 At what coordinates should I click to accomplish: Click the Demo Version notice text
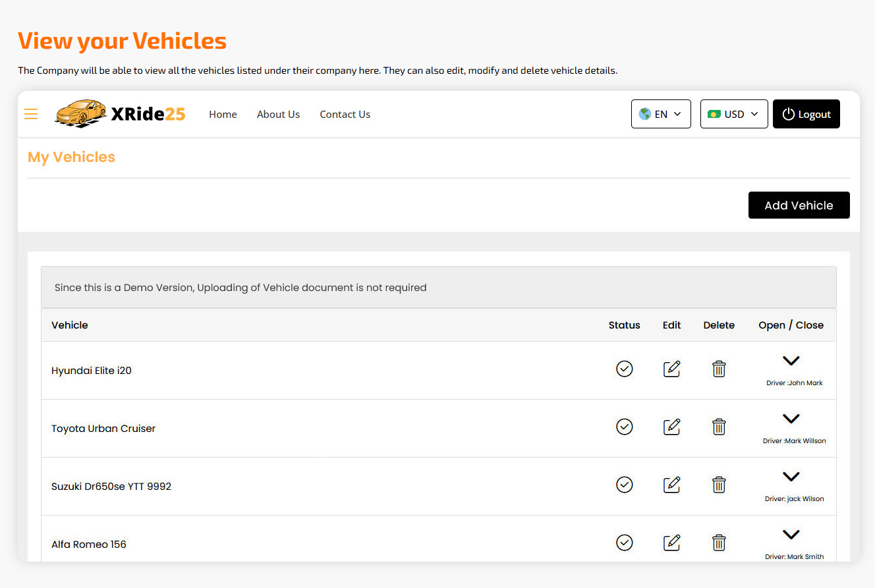coord(240,288)
